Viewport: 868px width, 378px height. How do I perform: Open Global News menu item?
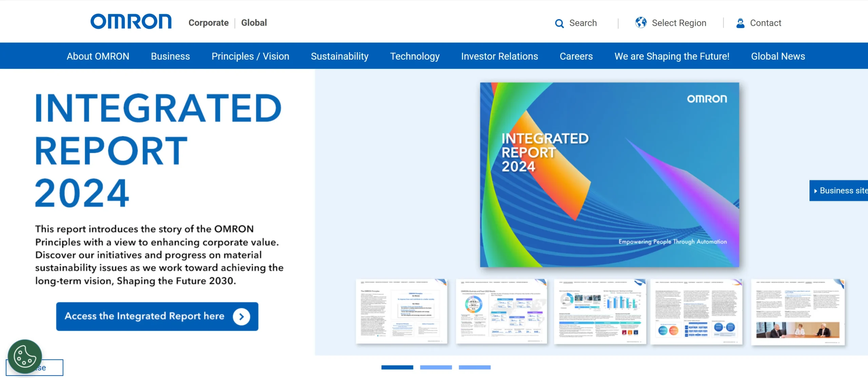pyautogui.click(x=778, y=56)
